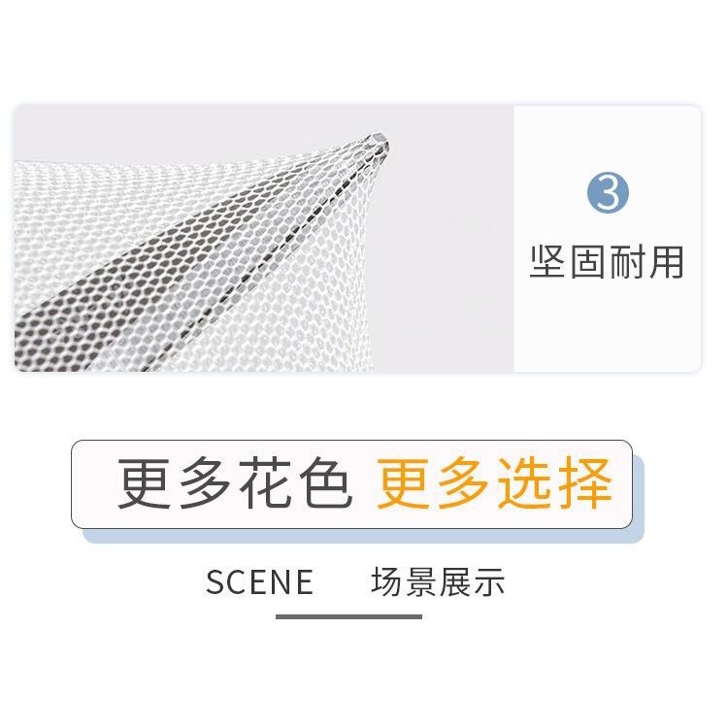Click the 色 character in the banner
The height and width of the screenshot is (728, 728).
(x=325, y=483)
